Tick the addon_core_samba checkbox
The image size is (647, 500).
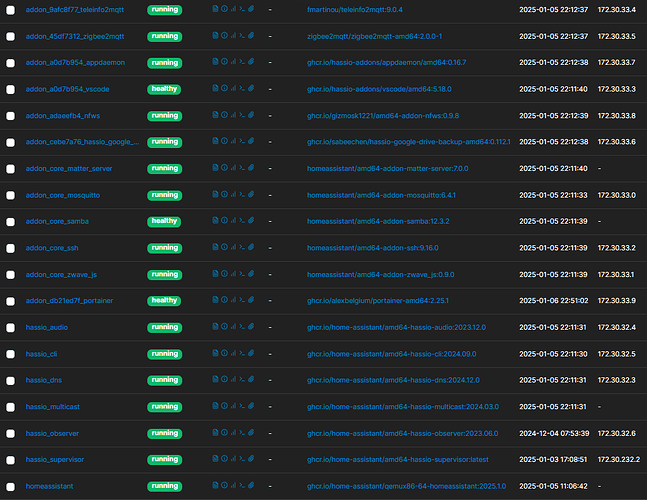pyautogui.click(x=10, y=222)
